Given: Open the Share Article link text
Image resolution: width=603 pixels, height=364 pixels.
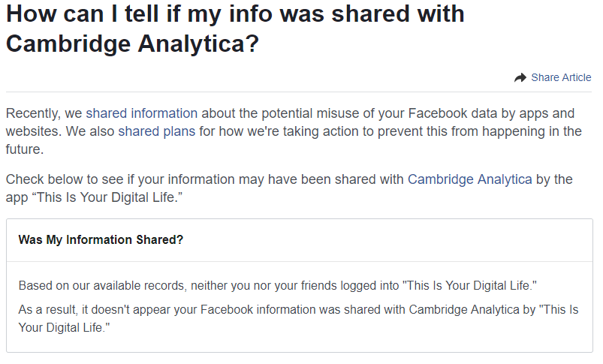Looking at the screenshot, I should pyautogui.click(x=561, y=77).
